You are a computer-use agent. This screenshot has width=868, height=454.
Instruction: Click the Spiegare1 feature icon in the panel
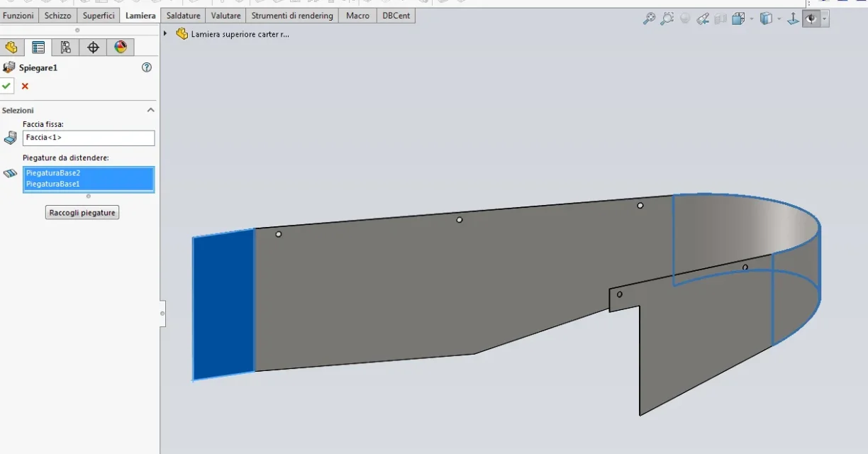coord(9,67)
